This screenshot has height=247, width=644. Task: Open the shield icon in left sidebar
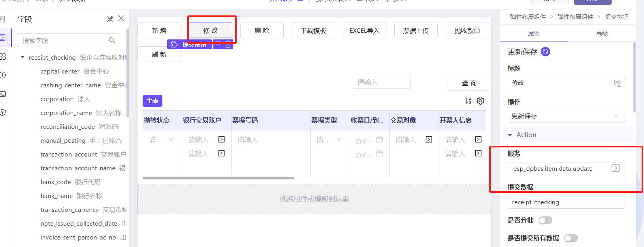(x=3, y=113)
